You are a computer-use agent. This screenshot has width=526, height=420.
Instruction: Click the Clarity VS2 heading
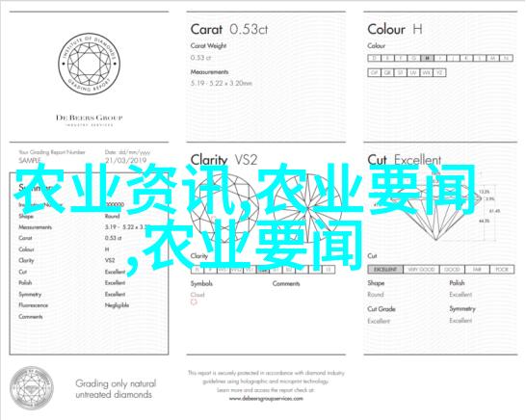click(x=224, y=160)
